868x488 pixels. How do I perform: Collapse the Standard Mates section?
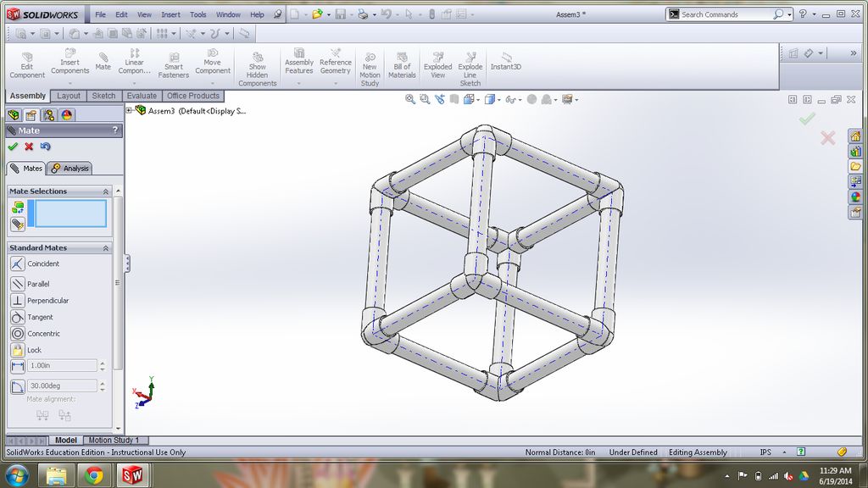(x=106, y=248)
